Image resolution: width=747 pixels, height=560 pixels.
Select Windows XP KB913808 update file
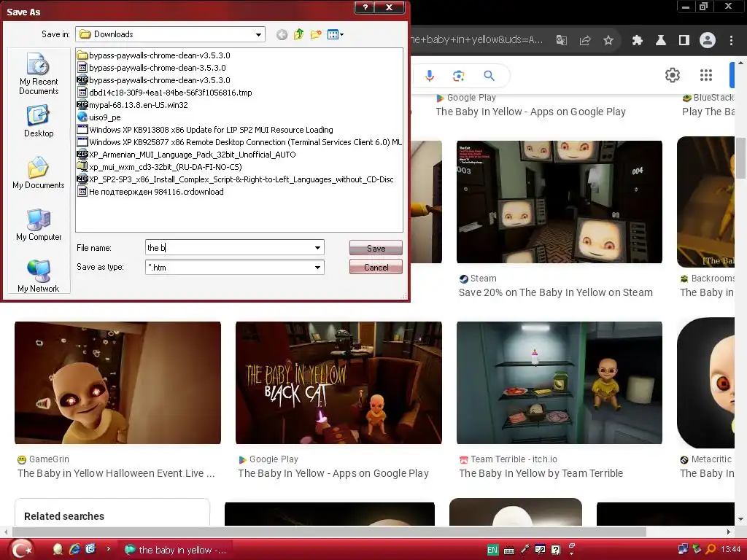(x=205, y=130)
